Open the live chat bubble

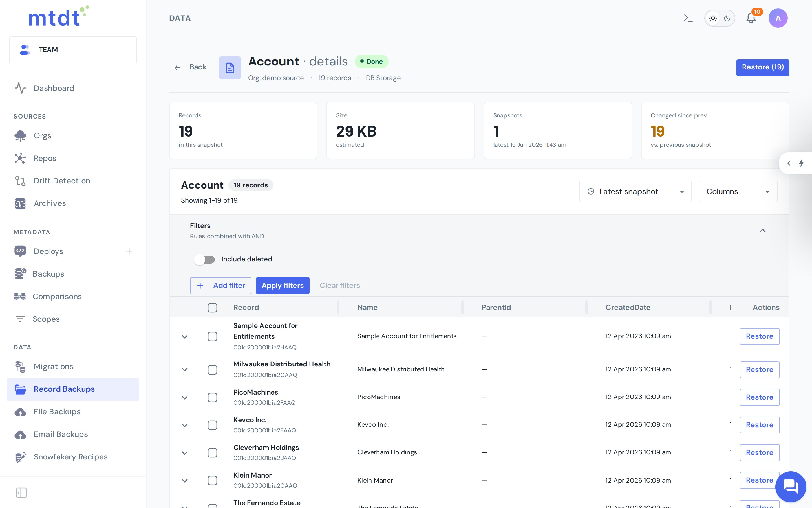pyautogui.click(x=791, y=486)
